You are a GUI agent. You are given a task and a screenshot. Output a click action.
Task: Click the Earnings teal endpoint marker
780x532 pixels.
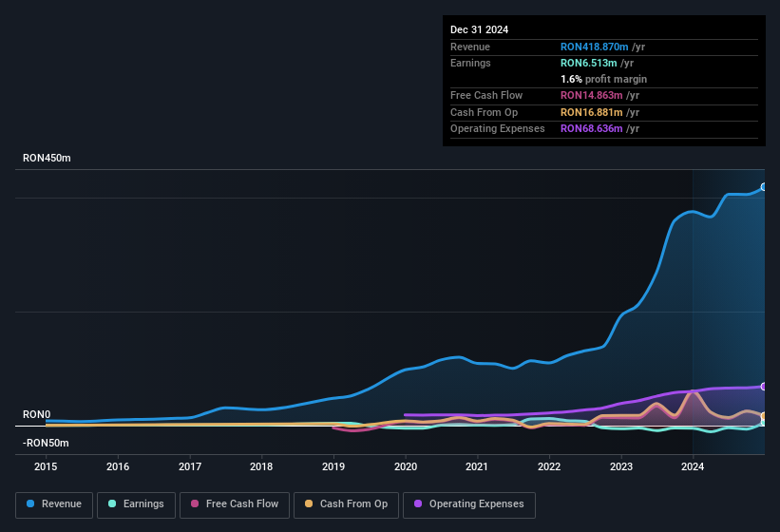(x=764, y=423)
